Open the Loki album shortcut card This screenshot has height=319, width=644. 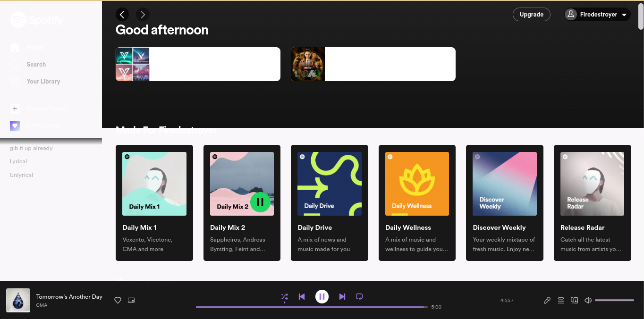click(373, 64)
